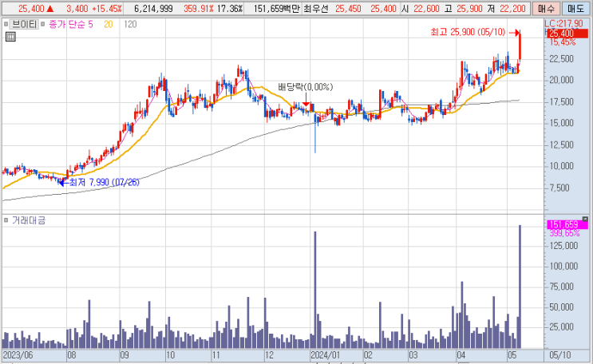Click the 25,450 best ask price
Screen dimensions: 593x364
[x=348, y=8]
